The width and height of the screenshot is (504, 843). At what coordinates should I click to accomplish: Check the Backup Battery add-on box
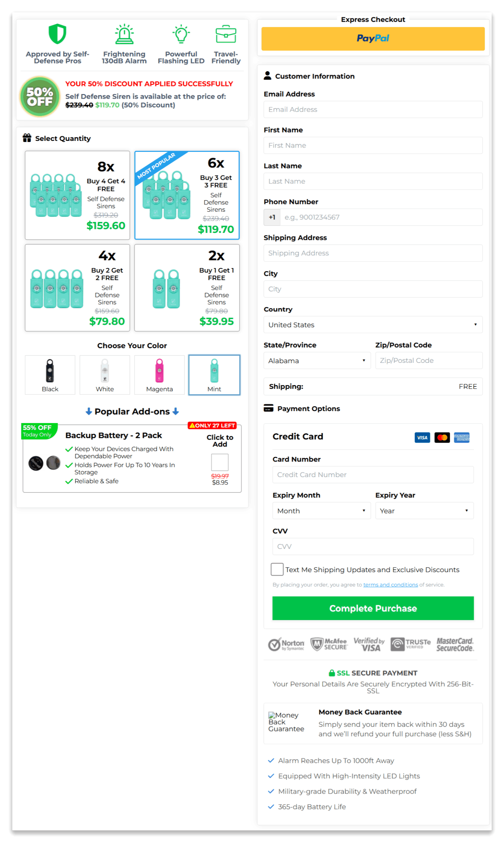219,462
